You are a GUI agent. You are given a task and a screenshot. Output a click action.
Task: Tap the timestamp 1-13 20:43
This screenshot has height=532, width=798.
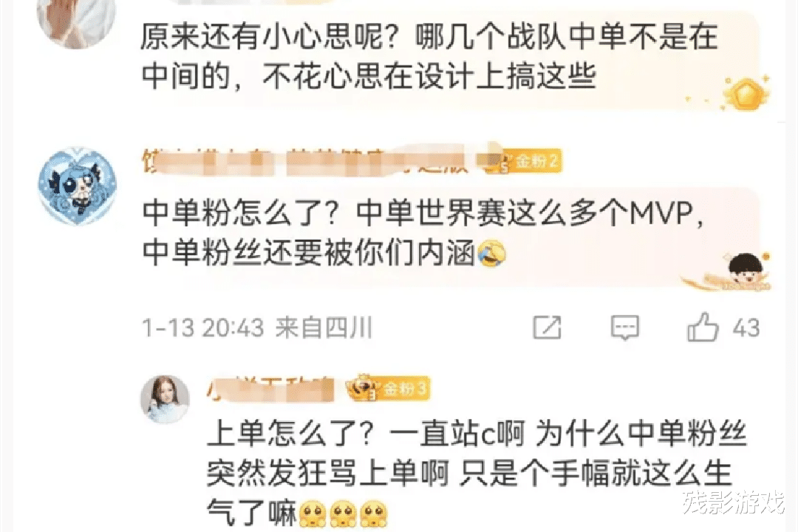point(202,328)
